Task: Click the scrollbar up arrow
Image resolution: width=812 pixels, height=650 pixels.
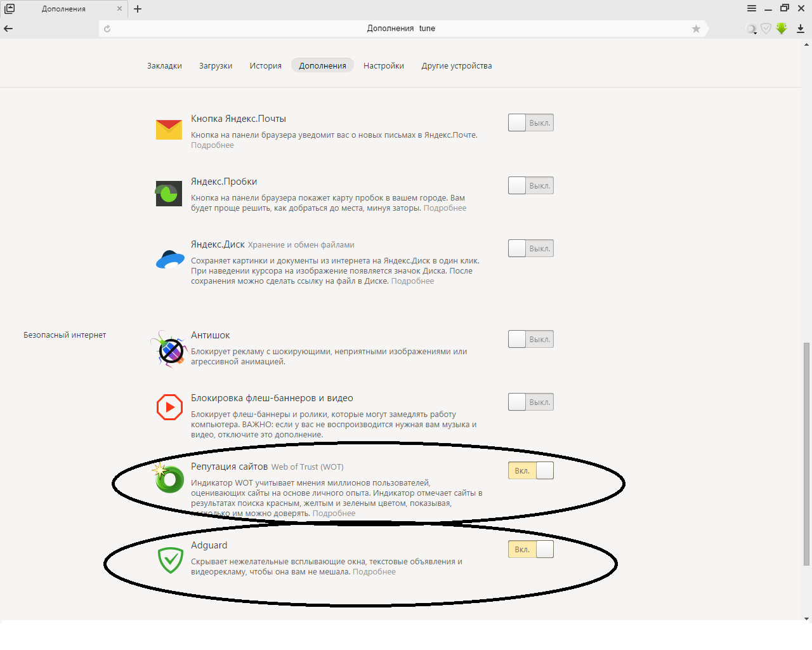Action: coord(806,44)
